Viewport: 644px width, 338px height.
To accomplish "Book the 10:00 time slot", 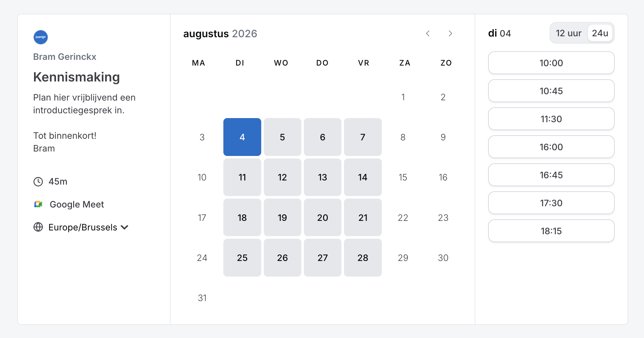I will tap(551, 63).
